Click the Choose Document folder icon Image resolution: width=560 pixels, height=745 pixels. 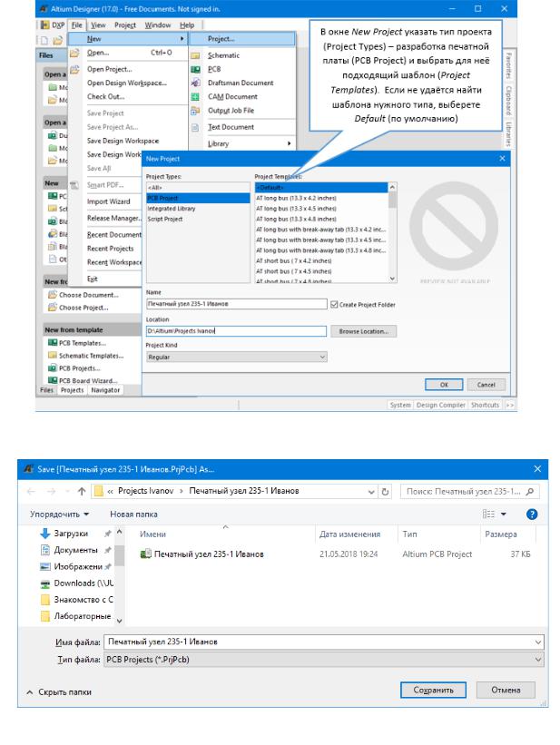pyautogui.click(x=53, y=295)
